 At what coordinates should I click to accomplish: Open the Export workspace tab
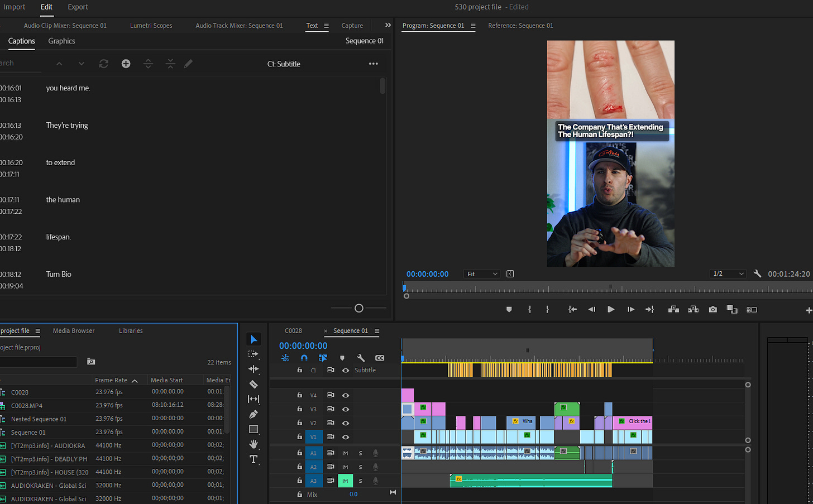[x=78, y=7]
